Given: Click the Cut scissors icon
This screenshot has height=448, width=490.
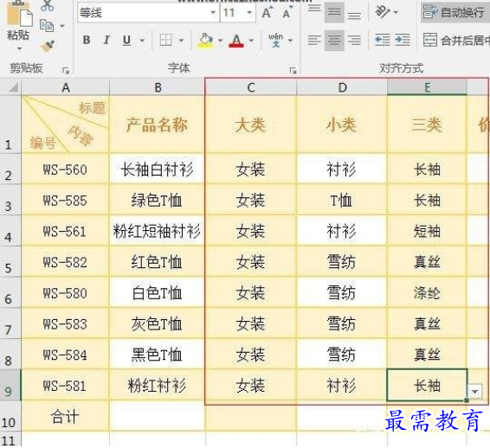Looking at the screenshot, I should 47,5.
